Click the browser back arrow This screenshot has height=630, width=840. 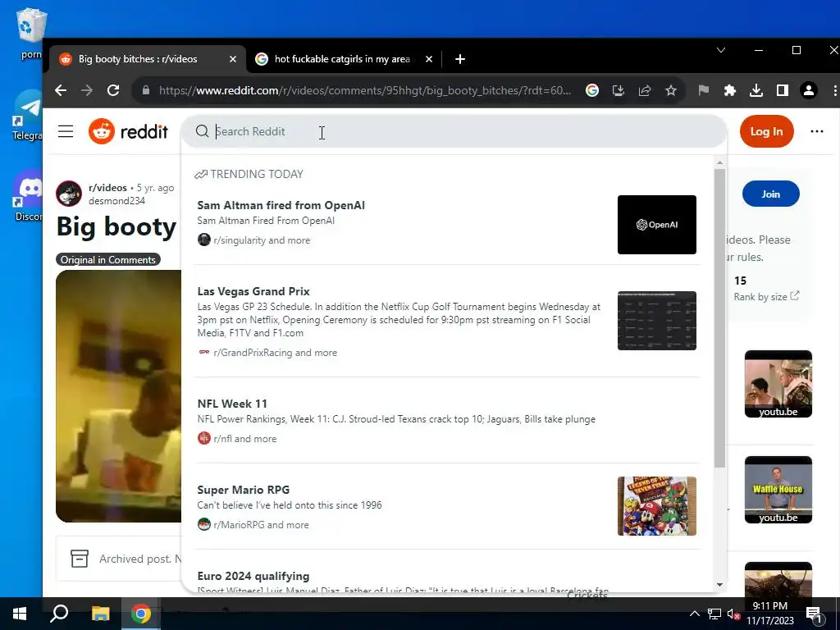point(61,90)
